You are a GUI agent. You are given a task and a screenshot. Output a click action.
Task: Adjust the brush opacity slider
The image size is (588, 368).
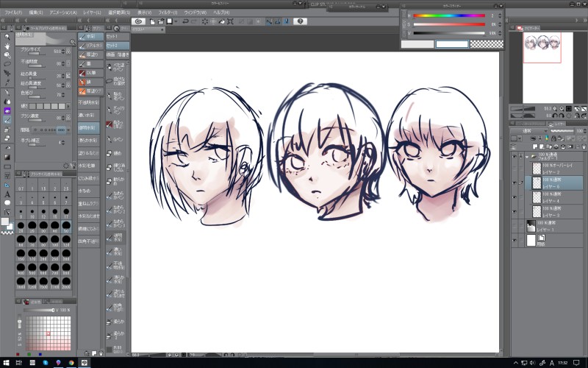click(x=37, y=66)
